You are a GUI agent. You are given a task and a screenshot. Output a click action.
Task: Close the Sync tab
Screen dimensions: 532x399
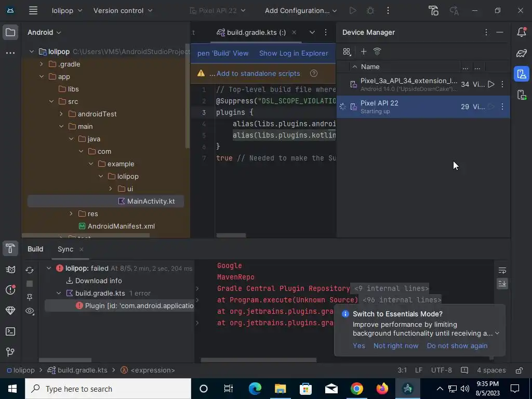[82, 249]
